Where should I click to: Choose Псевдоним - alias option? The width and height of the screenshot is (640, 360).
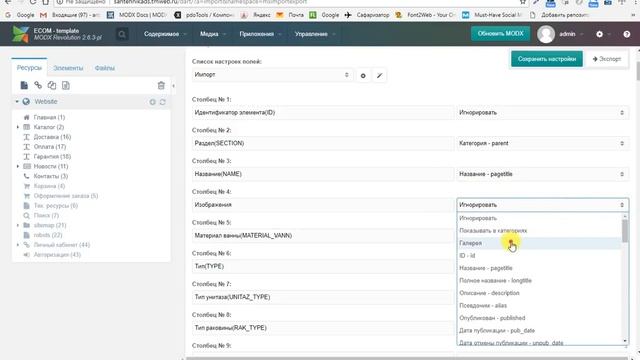539,306
